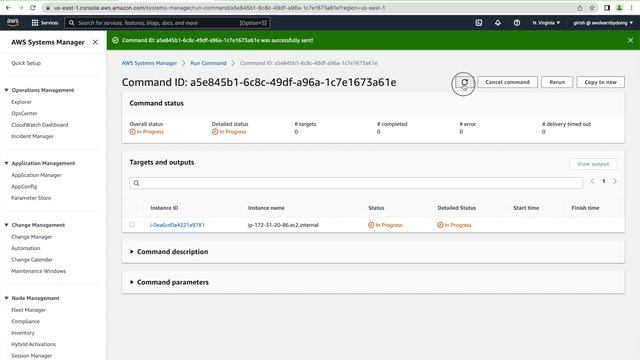
Task: Open Fleet Manager in the sidebar
Action: pyautogui.click(x=29, y=310)
